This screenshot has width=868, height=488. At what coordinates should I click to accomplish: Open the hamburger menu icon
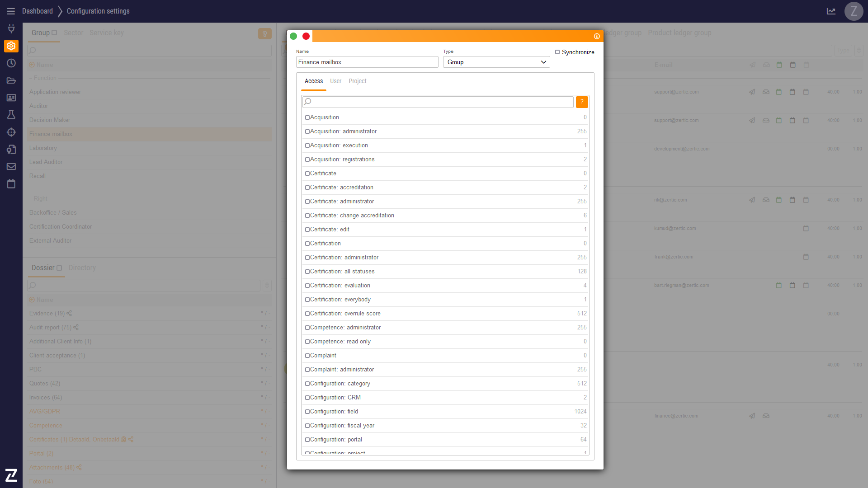point(11,11)
